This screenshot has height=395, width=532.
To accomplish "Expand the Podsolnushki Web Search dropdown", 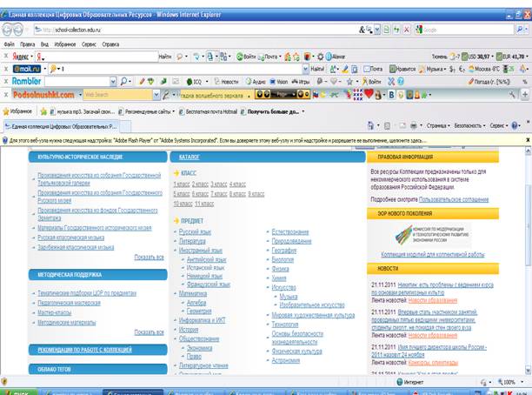I will point(156,95).
